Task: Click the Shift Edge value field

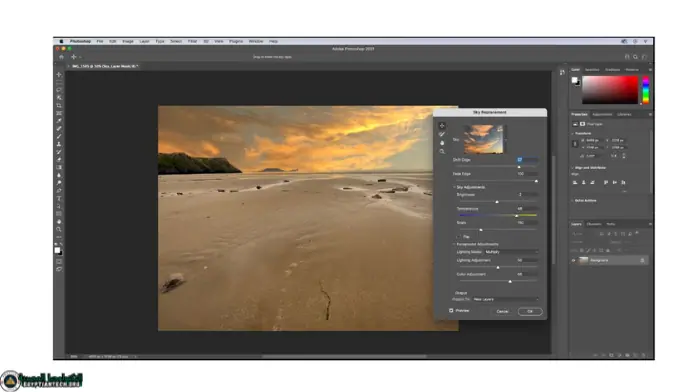Action: 527,160
